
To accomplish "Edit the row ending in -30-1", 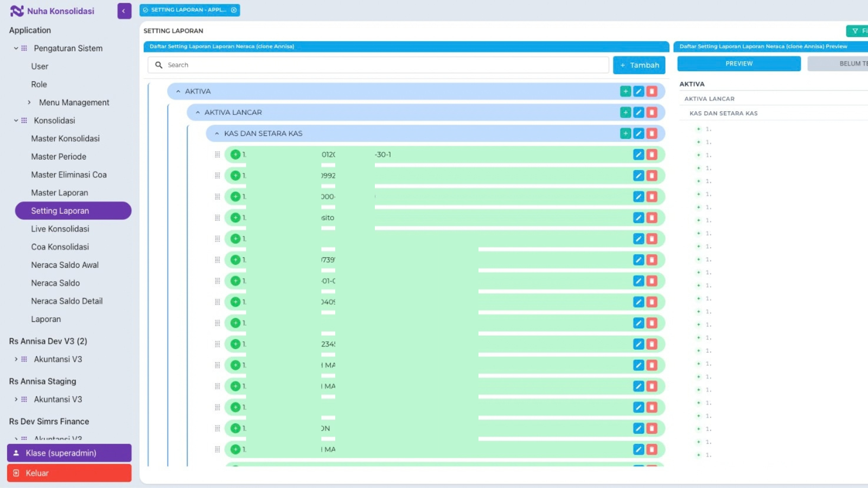I will (639, 155).
